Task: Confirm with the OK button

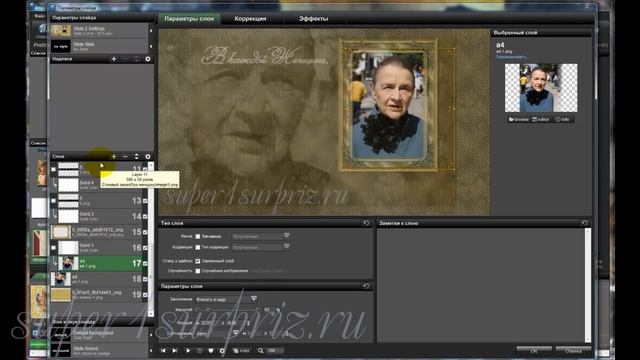Action: [534, 351]
